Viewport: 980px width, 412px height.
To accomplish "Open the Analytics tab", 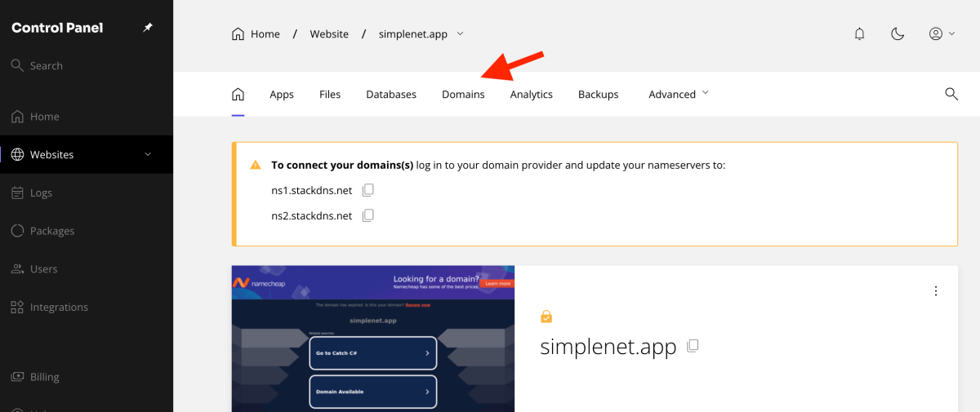I will [x=531, y=95].
